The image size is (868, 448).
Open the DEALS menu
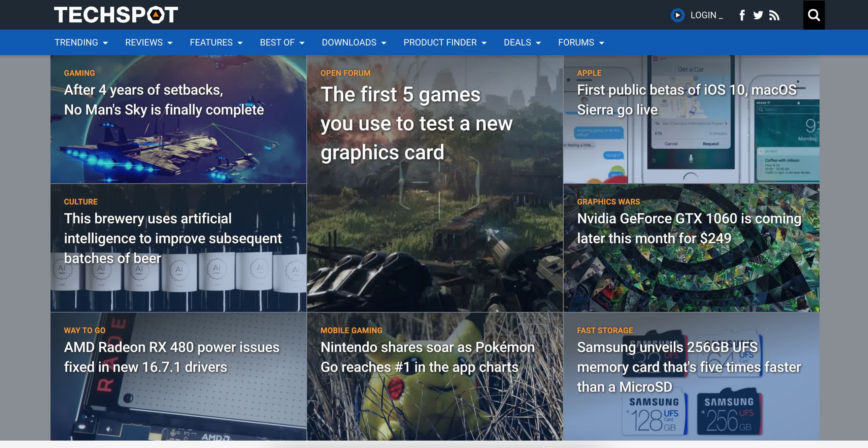(x=522, y=42)
